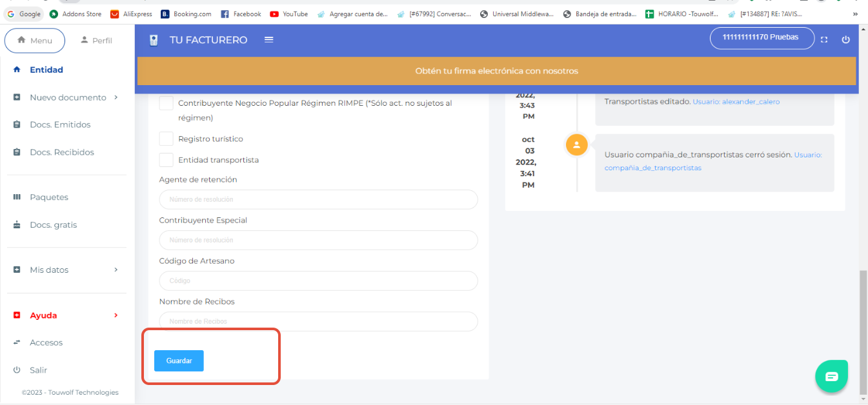Check the Entidad transportista box
Screen dimensions: 868x405
click(x=166, y=160)
